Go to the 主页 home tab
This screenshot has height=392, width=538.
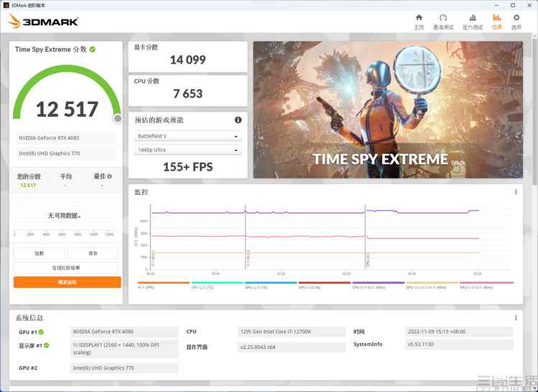419,22
